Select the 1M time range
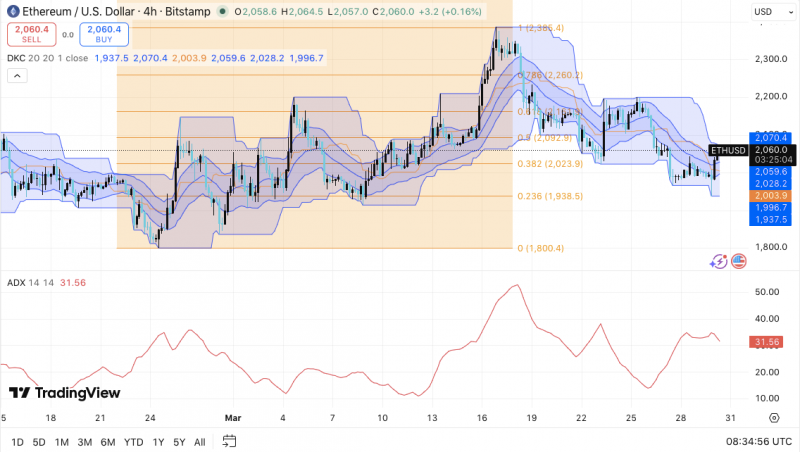This screenshot has height=452, width=800. [x=62, y=442]
